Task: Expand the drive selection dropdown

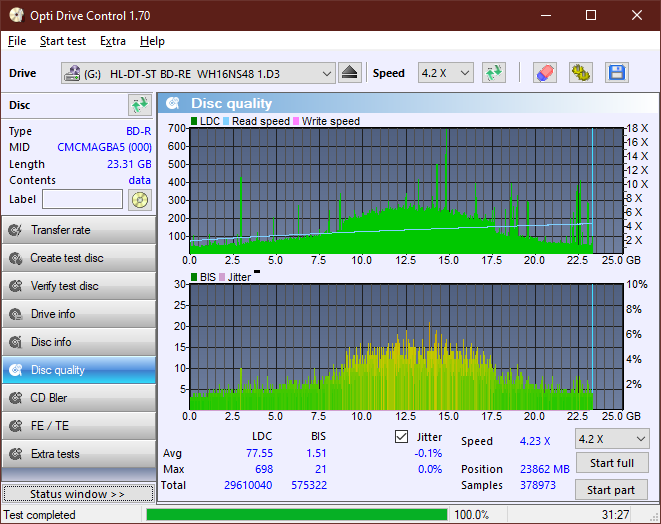Action: (326, 73)
